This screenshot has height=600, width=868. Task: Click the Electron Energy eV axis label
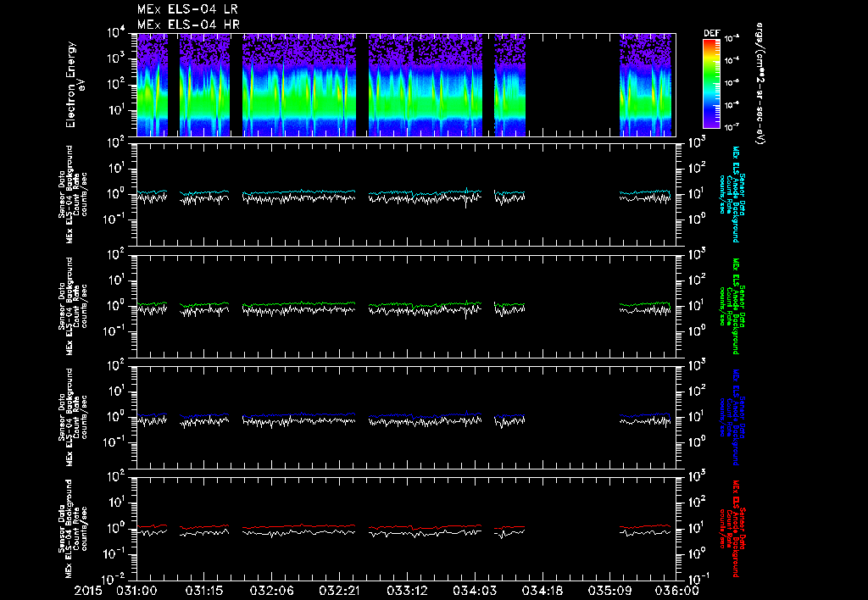coord(75,85)
